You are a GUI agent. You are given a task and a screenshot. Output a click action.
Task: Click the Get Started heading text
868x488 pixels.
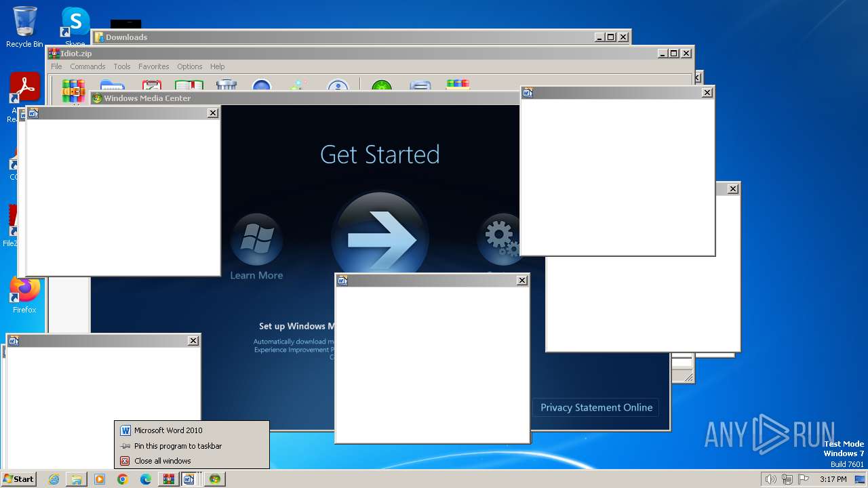tap(380, 155)
